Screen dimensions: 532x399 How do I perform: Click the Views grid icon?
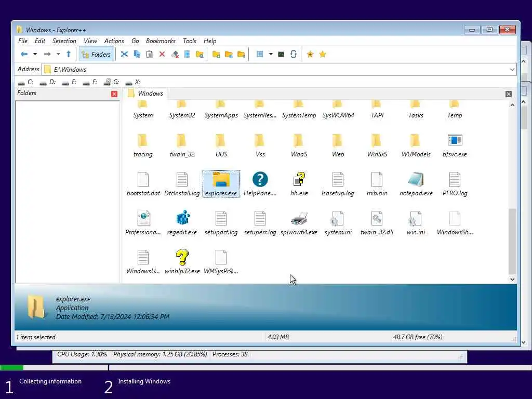tap(260, 54)
